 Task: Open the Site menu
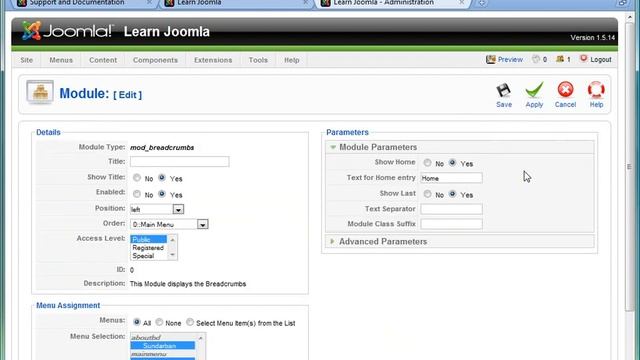[27, 60]
